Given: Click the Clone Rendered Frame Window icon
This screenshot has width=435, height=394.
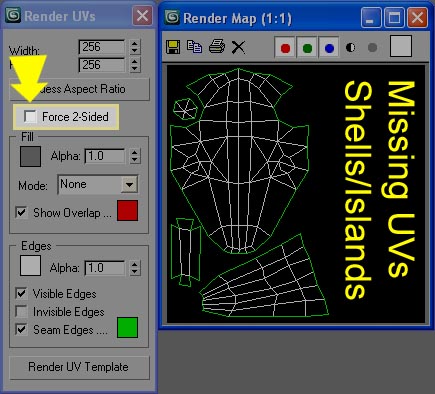Looking at the screenshot, I should (194, 47).
